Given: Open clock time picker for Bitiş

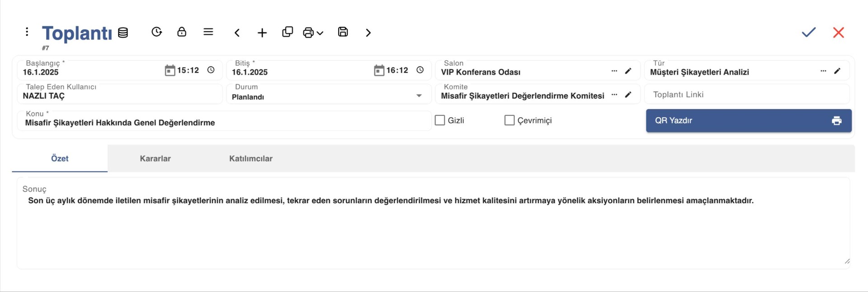Looking at the screenshot, I should 420,70.
